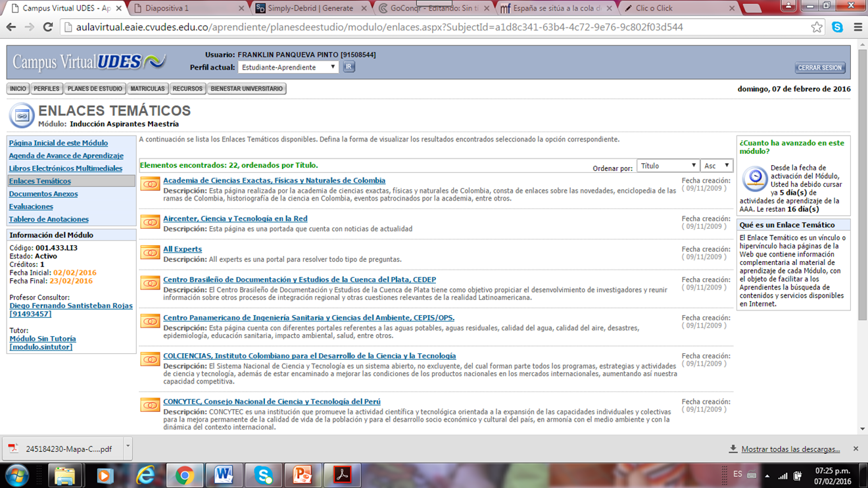
Task: Open Libros Electrónicos Multimediales link
Action: tap(66, 168)
